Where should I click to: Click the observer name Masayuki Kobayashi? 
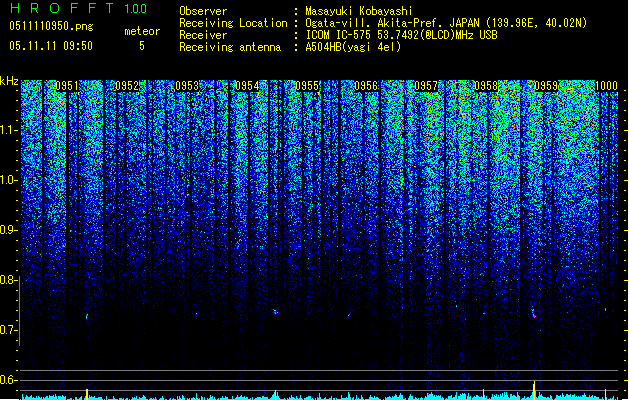[359, 11]
